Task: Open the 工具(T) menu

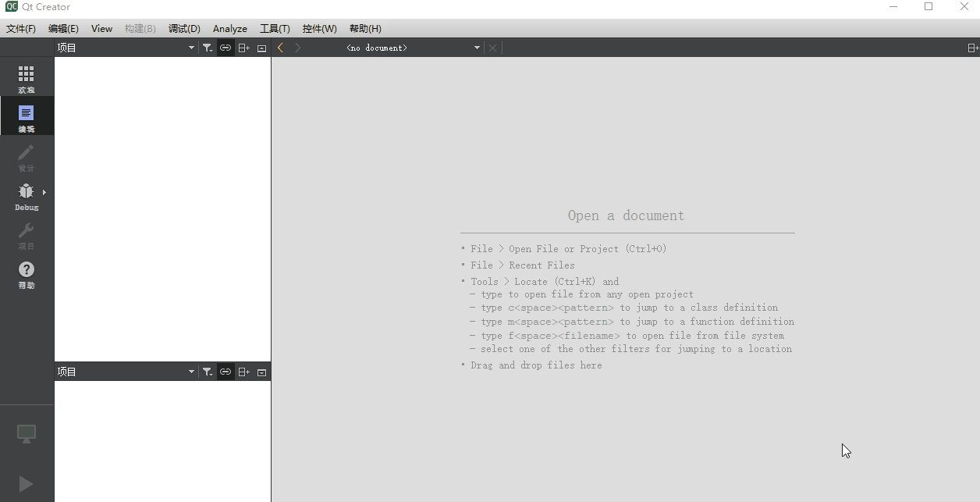Action: coord(275,28)
